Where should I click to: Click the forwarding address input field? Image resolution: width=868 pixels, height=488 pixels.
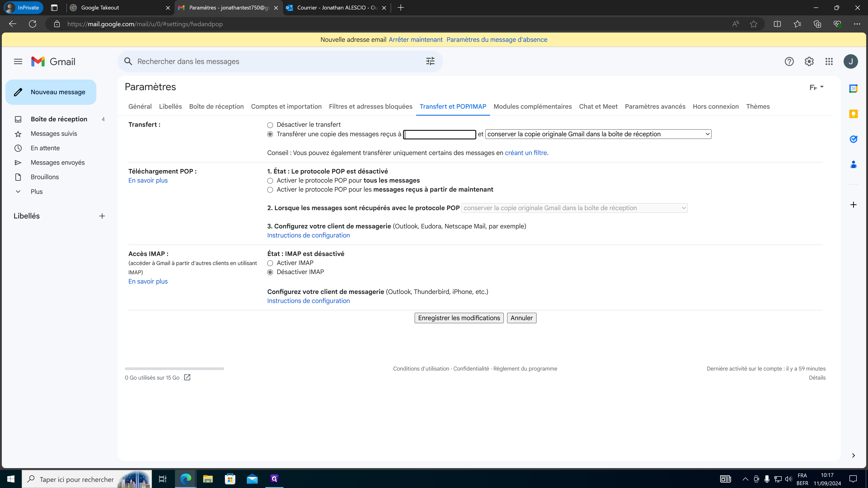[439, 134]
